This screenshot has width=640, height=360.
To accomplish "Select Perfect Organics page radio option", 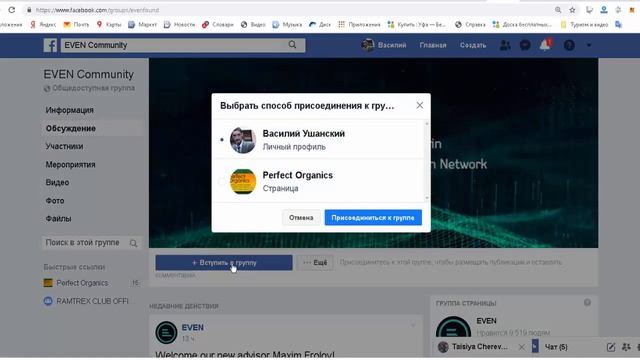I will (x=222, y=181).
